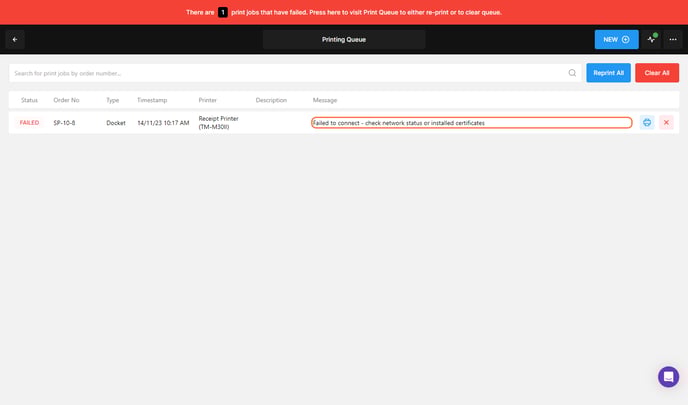The width and height of the screenshot is (688, 405).
Task: Click the FAILED status label in row
Action: 29,122
